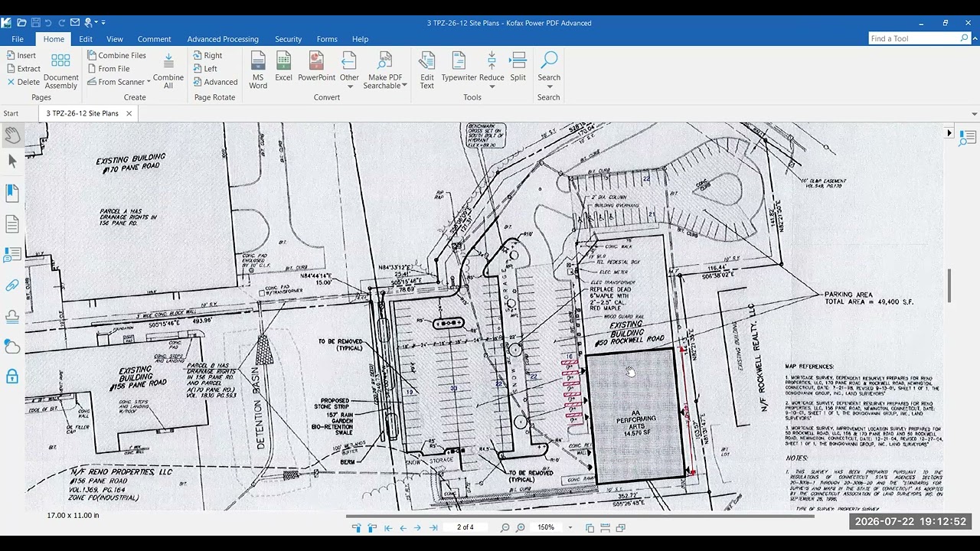Viewport: 980px width, 551px height.
Task: Switch to the Security ribbon tab
Action: 289,39
